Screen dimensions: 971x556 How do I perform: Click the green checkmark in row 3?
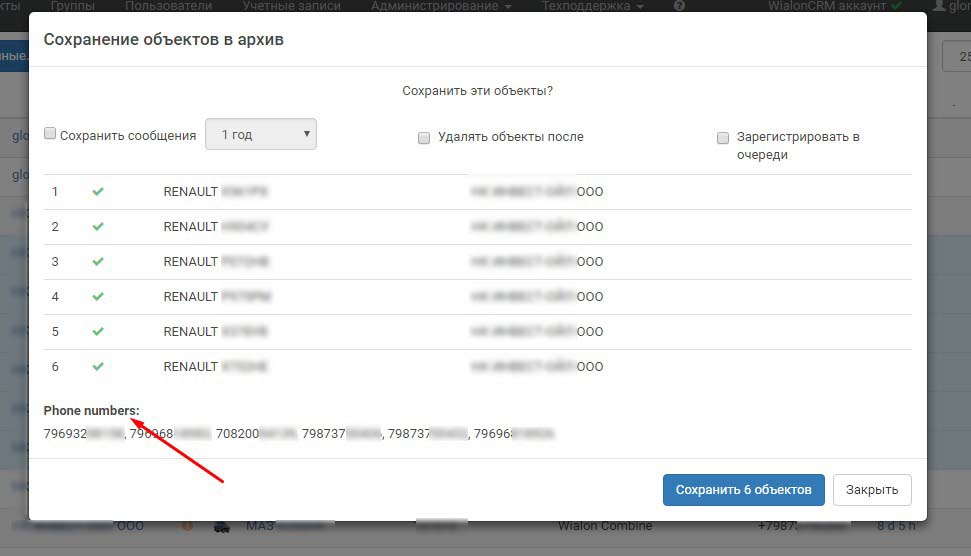point(98,261)
